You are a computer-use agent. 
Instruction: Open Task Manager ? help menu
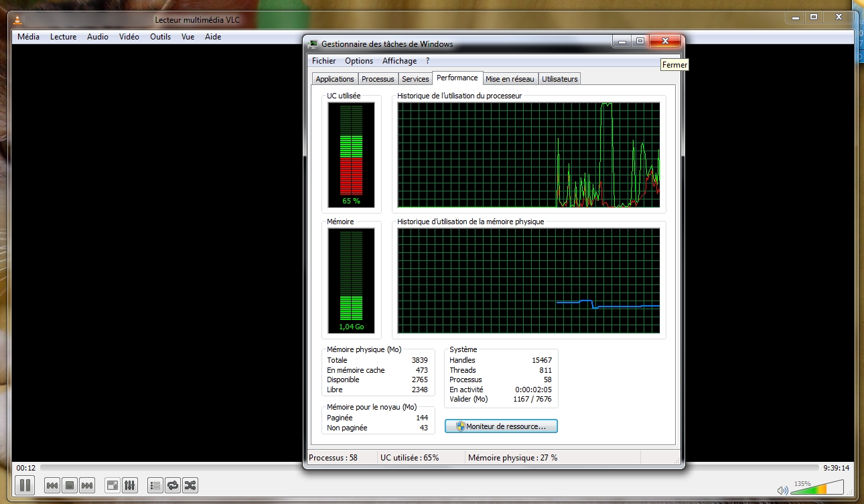click(x=427, y=61)
